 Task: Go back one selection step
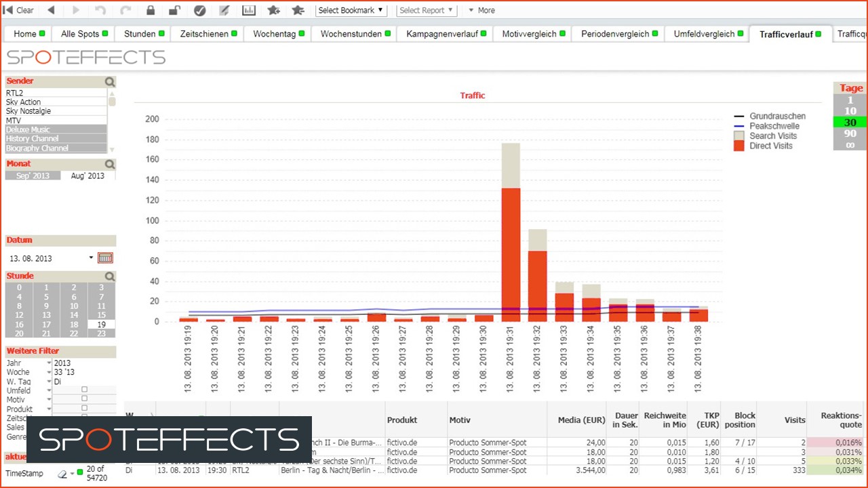51,10
